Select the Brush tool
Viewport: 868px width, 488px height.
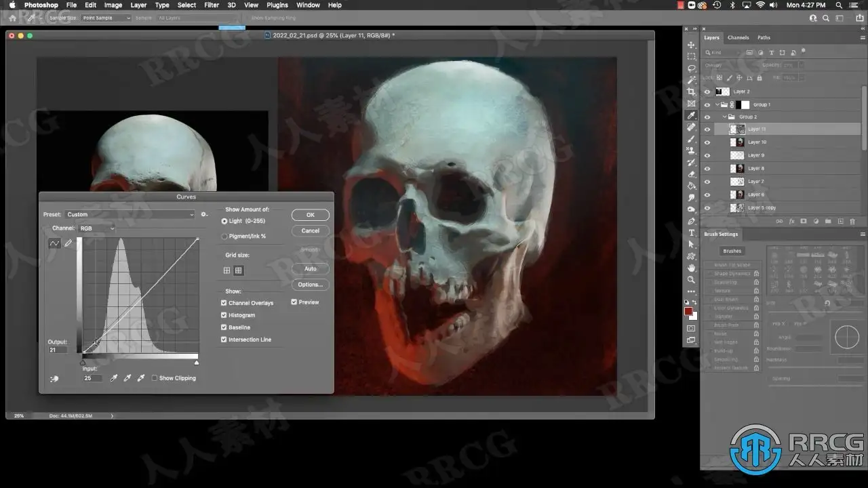[x=691, y=139]
